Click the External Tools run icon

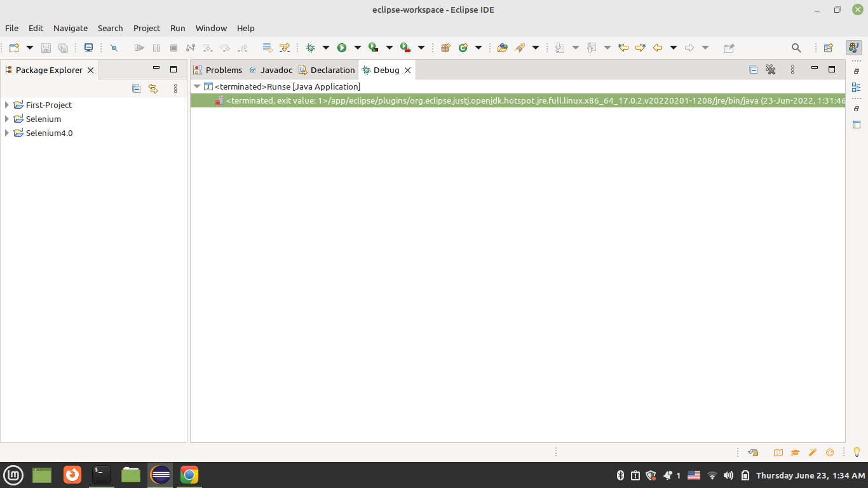405,48
